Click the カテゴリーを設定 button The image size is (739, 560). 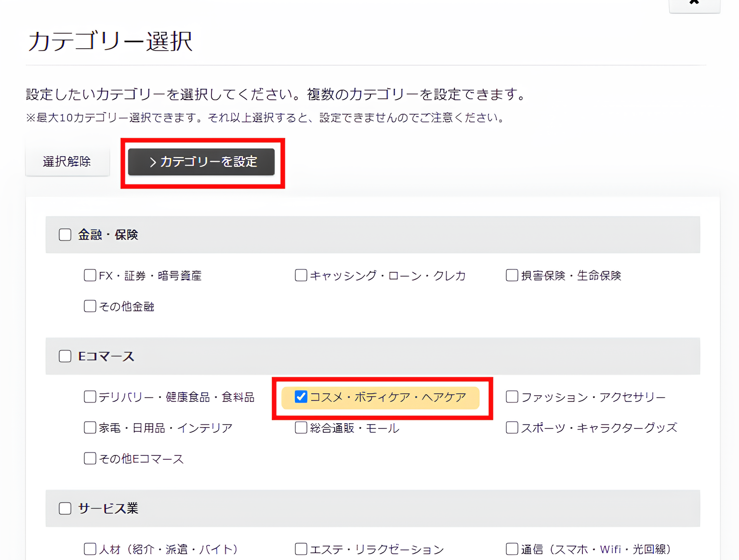coord(201,162)
